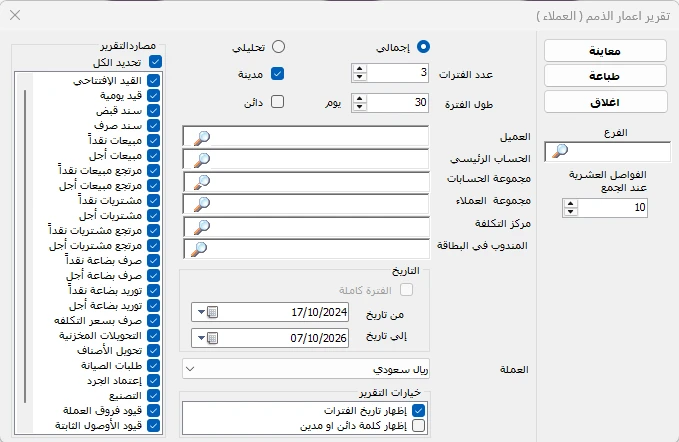Decrease طول الفترة spinner value
Screen dimensions: 679x442
(x=359, y=107)
